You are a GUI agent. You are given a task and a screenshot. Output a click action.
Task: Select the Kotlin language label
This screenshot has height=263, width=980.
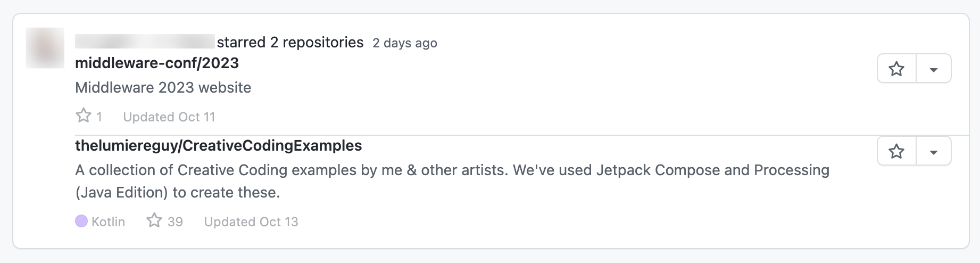pos(108,222)
